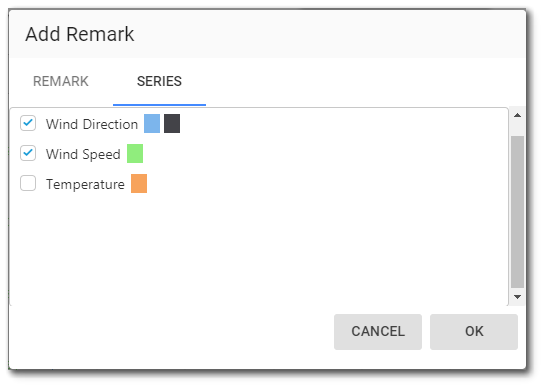The width and height of the screenshot is (542, 386).
Task: Switch to the REMARK tab
Action: (61, 82)
